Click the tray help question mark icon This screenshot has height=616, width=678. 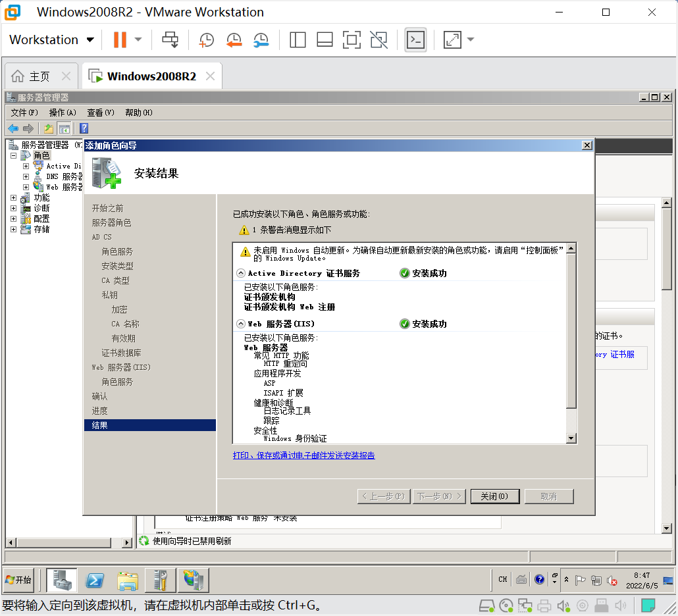(539, 579)
